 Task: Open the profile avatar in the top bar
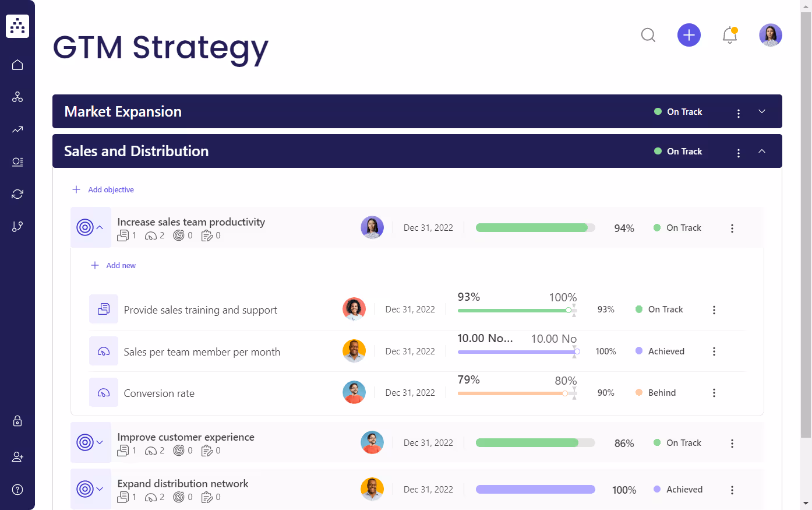[x=770, y=35]
